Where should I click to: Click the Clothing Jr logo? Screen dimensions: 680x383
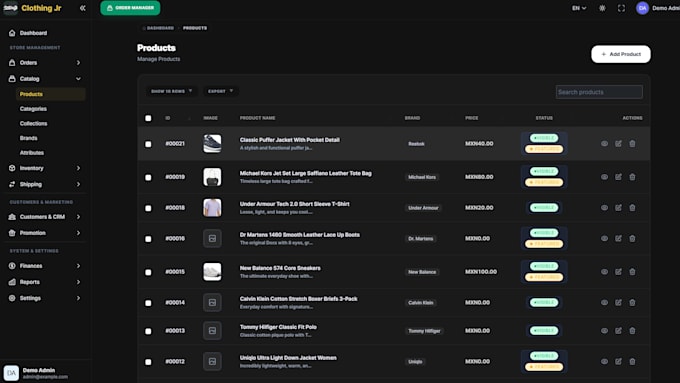pos(10,8)
